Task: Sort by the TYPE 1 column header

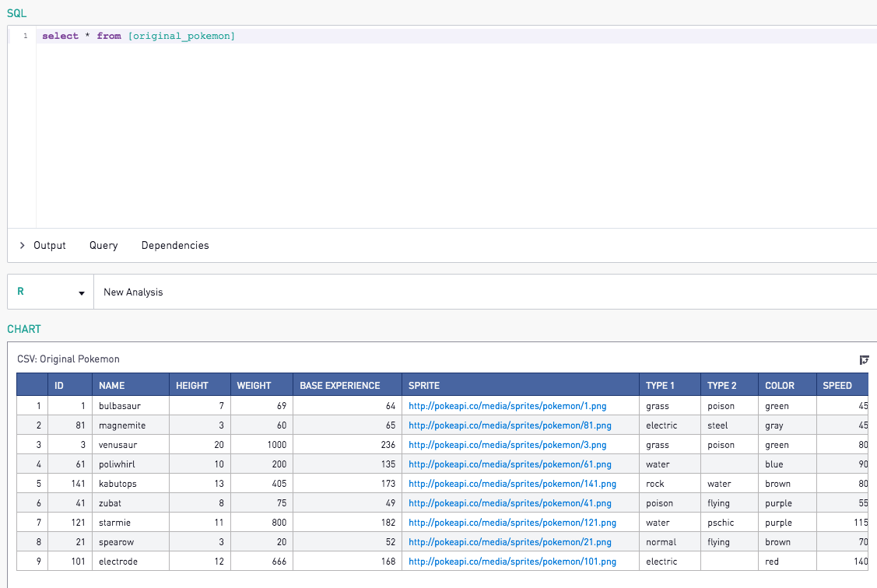Action: click(x=669, y=385)
